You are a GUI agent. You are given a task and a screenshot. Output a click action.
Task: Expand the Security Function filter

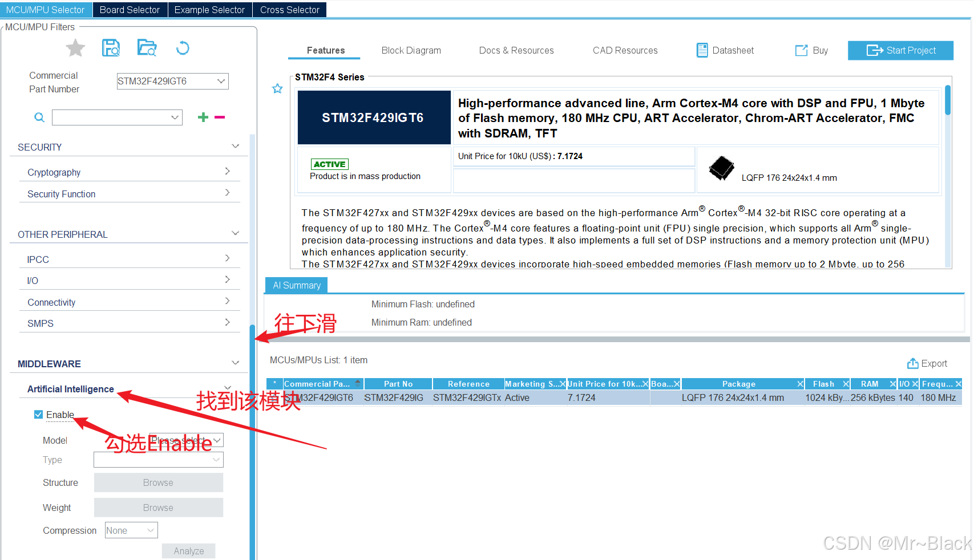[227, 193]
